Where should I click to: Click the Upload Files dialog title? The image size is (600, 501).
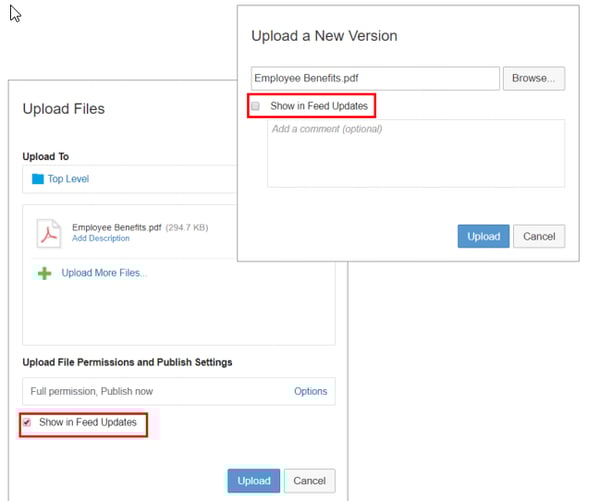(63, 109)
